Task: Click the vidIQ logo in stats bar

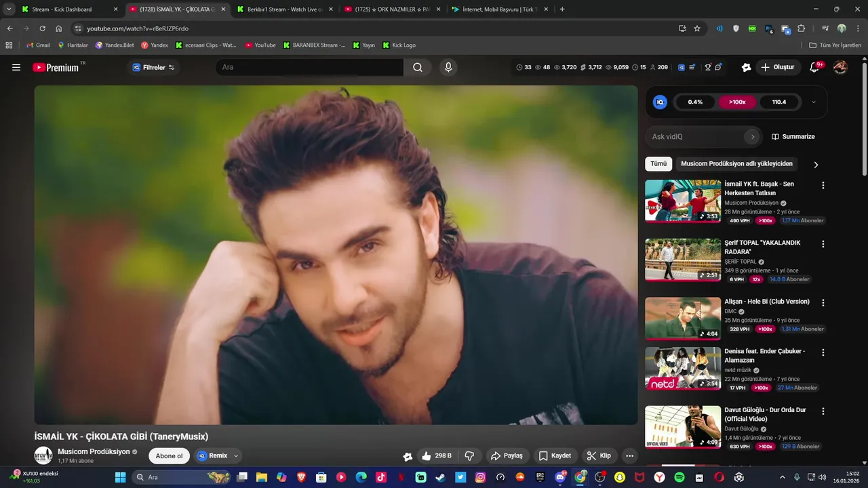Action: point(680,67)
